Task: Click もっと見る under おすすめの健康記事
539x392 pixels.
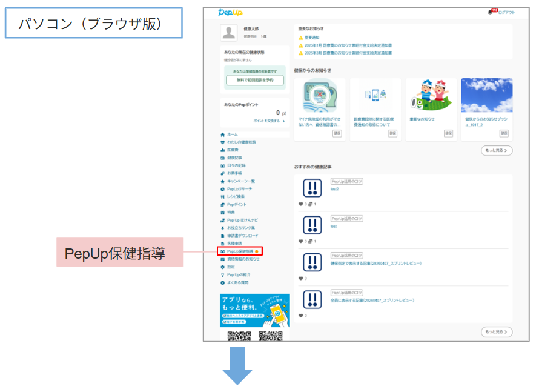Action: pos(497,332)
